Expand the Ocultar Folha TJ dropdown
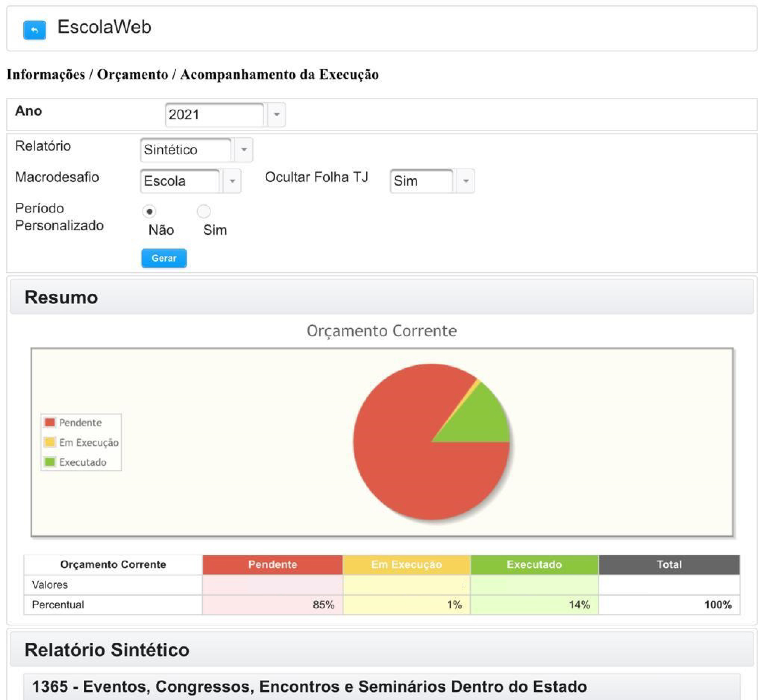Screen dimensions: 764x700 tap(466, 181)
